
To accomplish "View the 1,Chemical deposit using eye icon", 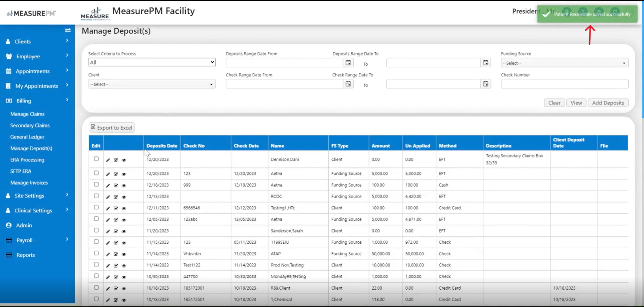I will pos(124,300).
